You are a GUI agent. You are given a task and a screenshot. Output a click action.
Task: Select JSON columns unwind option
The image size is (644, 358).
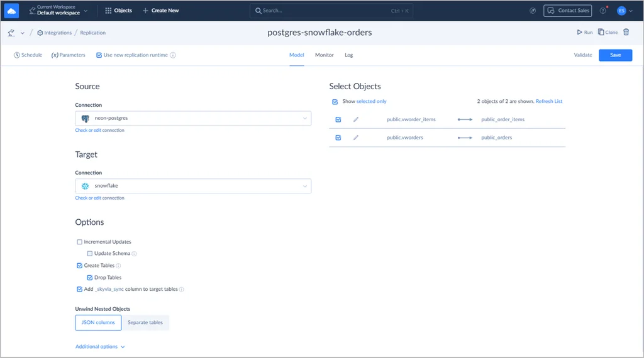(x=98, y=323)
